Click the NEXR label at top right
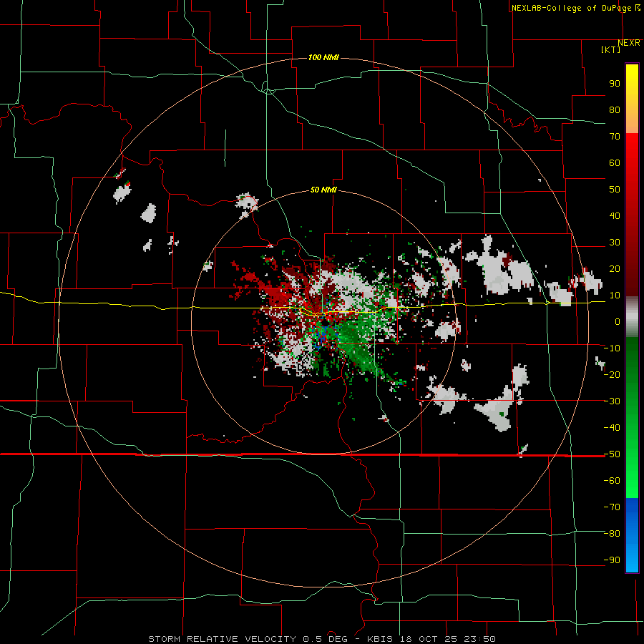This screenshot has width=644, height=644. point(629,43)
